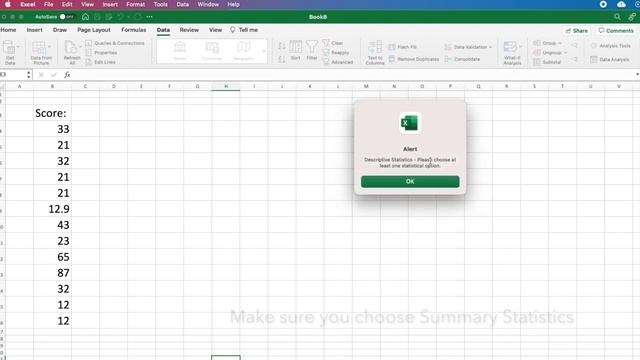Viewport: 640px width, 360px height.
Task: Click the Name Box stepper arrows
Action: coord(29,75)
